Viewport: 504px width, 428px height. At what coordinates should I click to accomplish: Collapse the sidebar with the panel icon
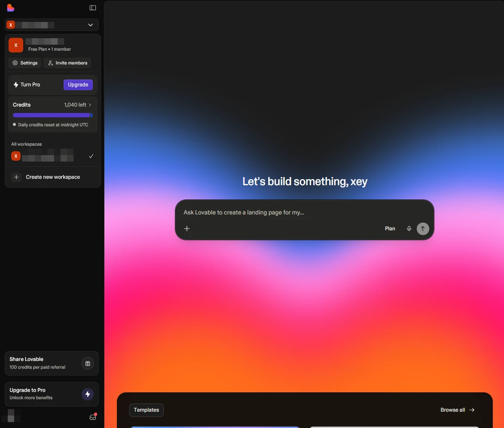(93, 8)
